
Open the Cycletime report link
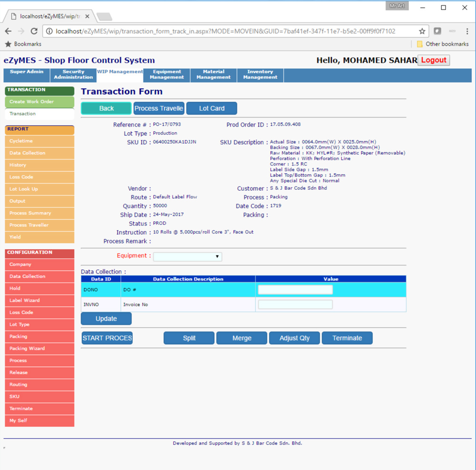(x=40, y=141)
